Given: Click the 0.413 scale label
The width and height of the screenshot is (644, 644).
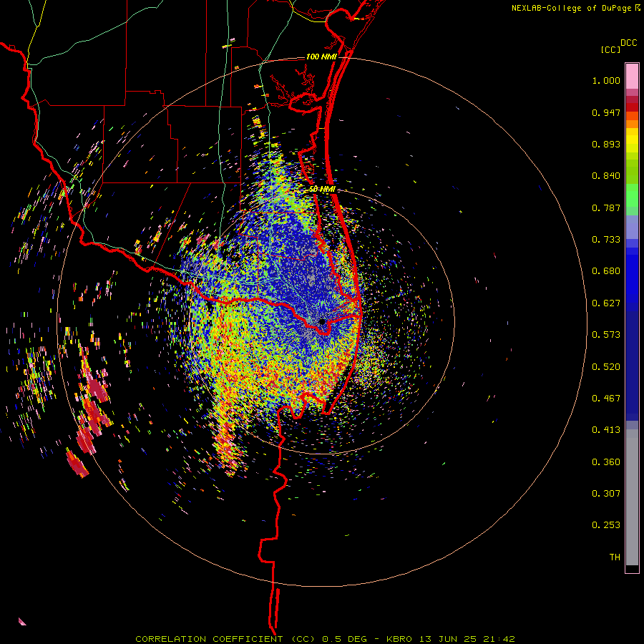Looking at the screenshot, I should [x=606, y=430].
